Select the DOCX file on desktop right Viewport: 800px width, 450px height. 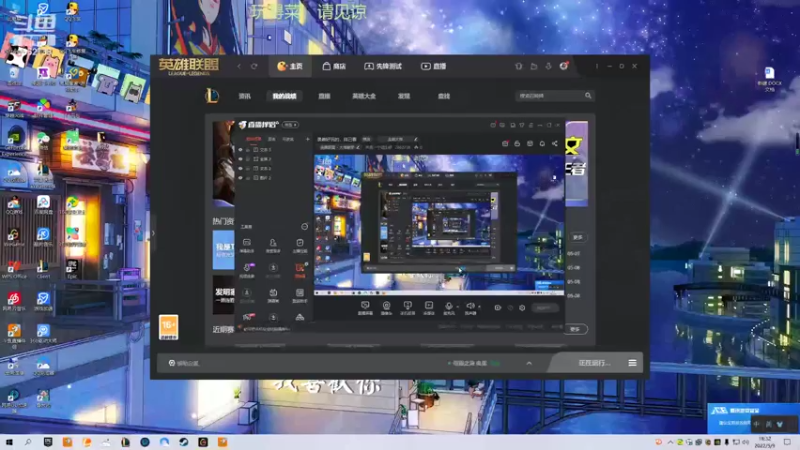pos(769,79)
